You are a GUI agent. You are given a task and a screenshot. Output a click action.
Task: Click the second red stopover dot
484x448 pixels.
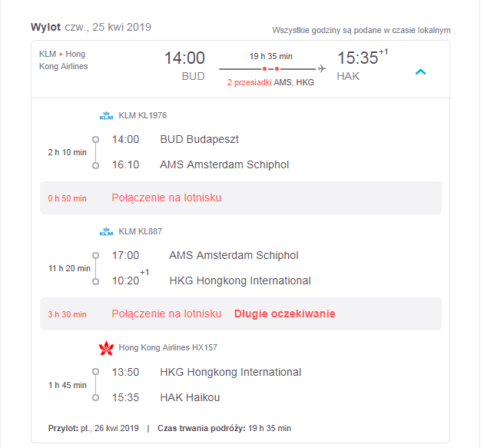pos(277,68)
